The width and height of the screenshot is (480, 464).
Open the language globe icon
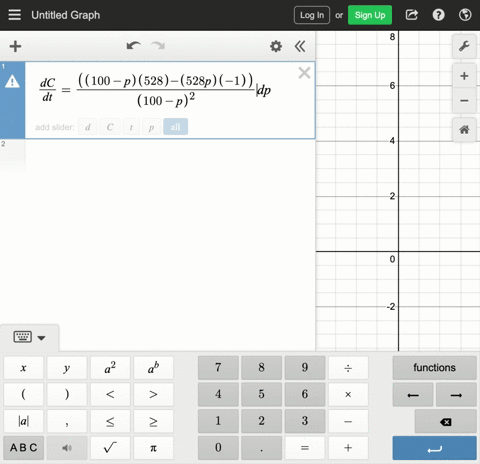coord(465,15)
